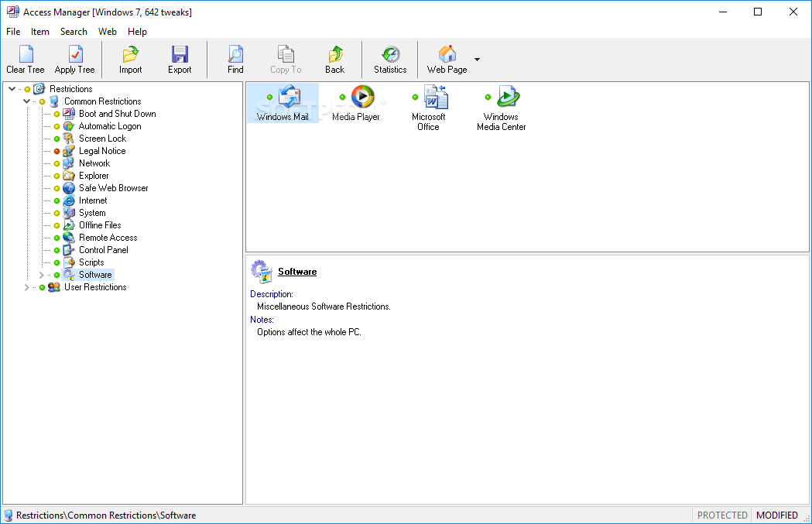Collapse the root Restrictions node
Viewport: 812px width, 524px height.
tap(12, 88)
